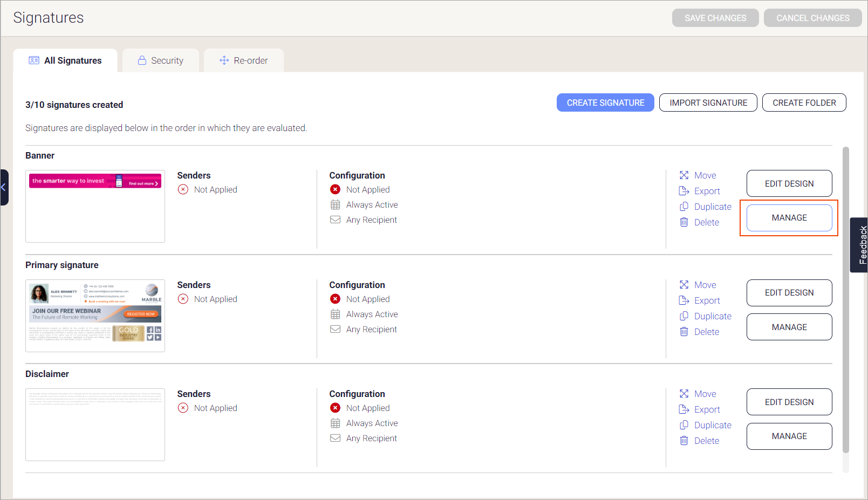Duplicate the Disclaimer using the Duplicate icon
The width and height of the screenshot is (868, 500).
(684, 425)
